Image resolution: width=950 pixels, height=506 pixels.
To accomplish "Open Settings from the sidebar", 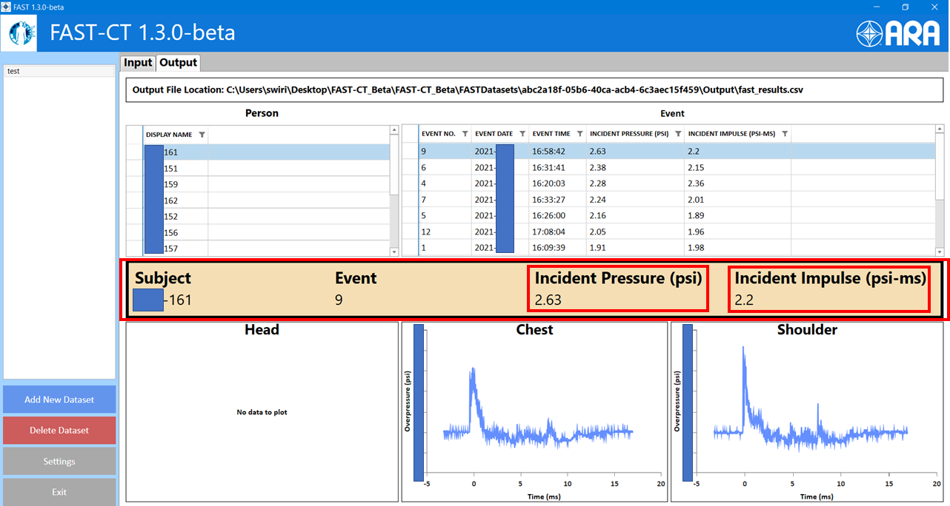I will tap(59, 461).
